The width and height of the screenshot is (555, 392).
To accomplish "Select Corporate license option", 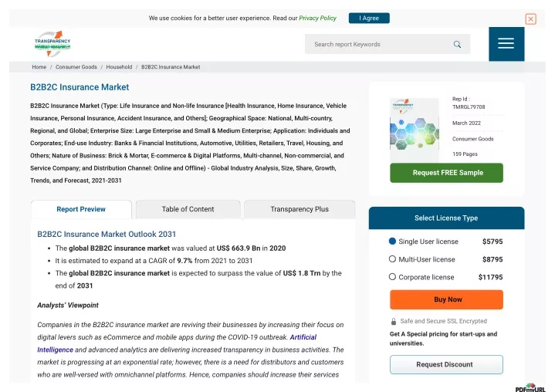I will 392,277.
